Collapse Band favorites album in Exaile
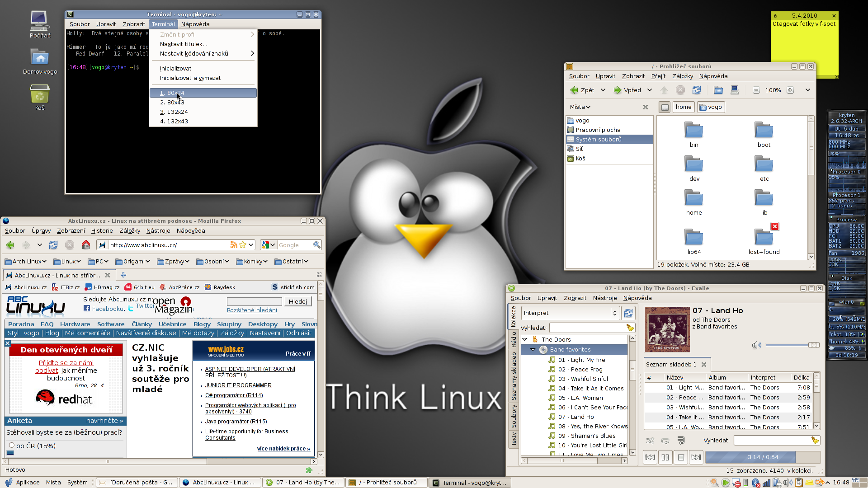This screenshot has height=488, width=868. coord(533,349)
